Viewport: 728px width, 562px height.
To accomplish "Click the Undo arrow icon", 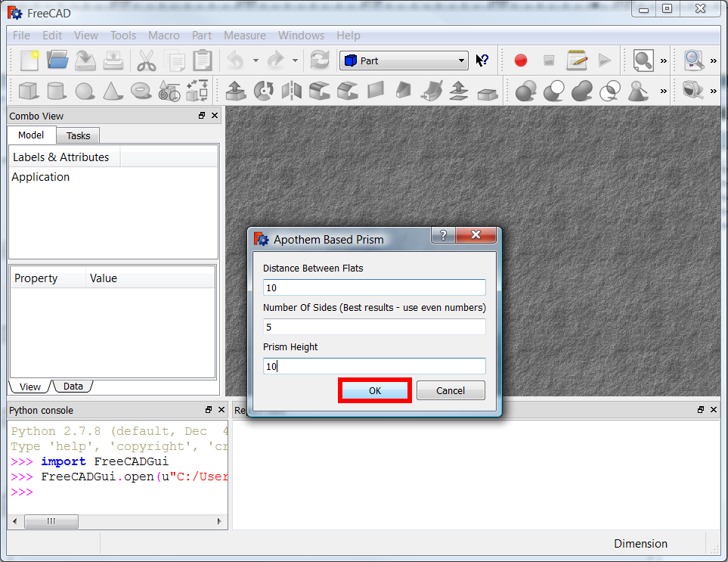I will (x=236, y=61).
